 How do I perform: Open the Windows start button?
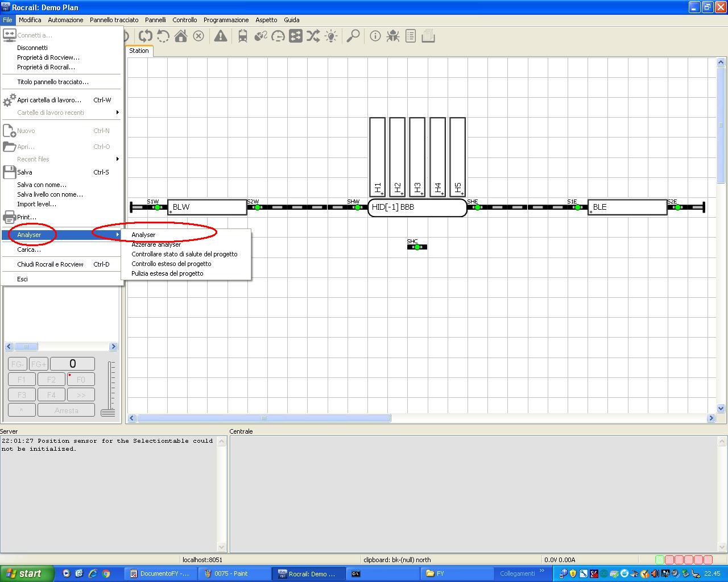27,573
